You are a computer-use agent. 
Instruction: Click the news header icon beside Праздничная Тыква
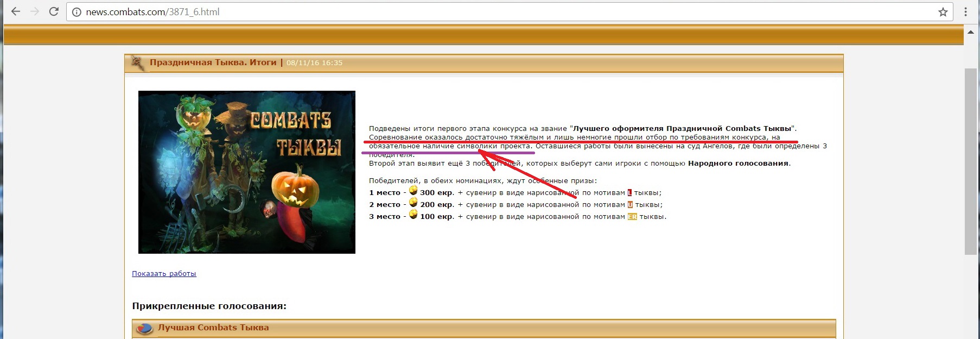(x=138, y=63)
